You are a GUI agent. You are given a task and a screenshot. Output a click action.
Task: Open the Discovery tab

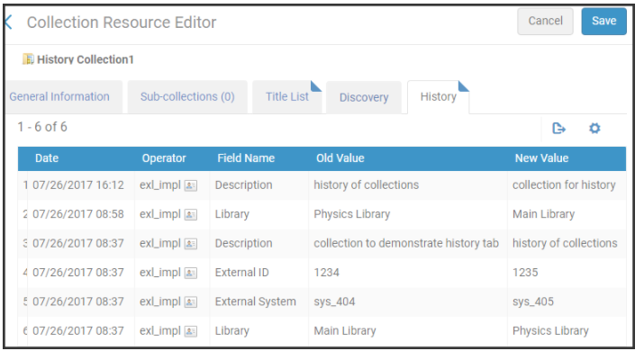(x=364, y=97)
